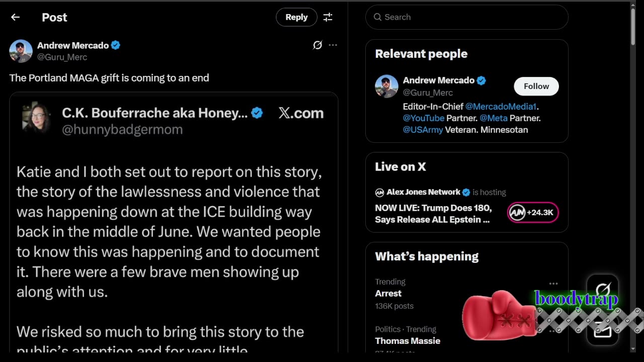Open the @YouTube mention link

(423, 118)
